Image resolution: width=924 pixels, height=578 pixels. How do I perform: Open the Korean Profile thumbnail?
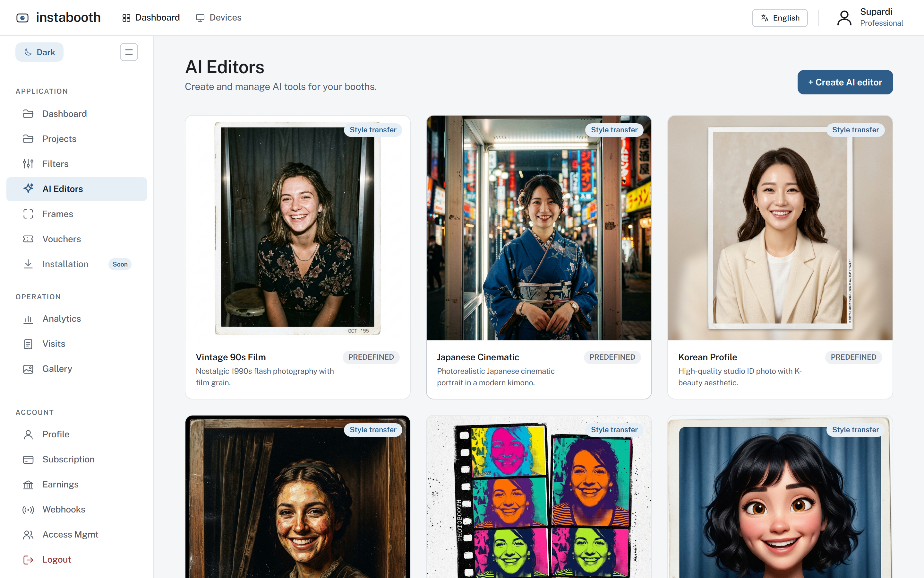tap(780, 228)
